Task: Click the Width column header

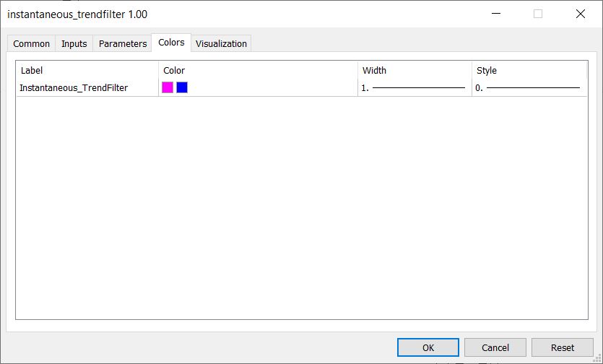Action: tap(415, 70)
